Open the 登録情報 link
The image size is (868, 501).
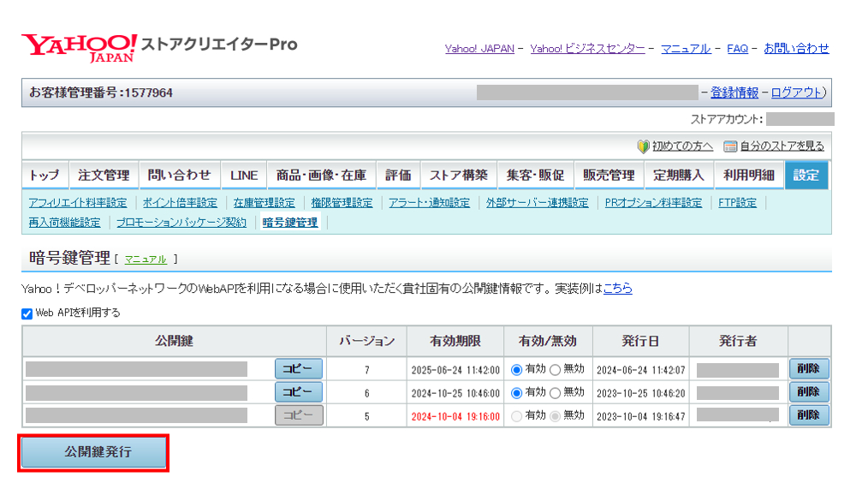coord(734,92)
